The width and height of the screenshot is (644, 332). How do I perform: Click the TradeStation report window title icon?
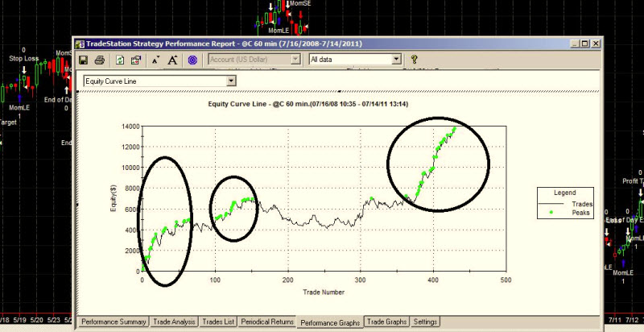[x=80, y=44]
